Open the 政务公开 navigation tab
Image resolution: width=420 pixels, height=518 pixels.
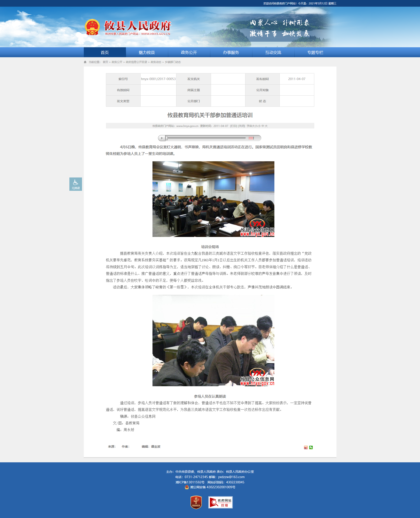[189, 52]
